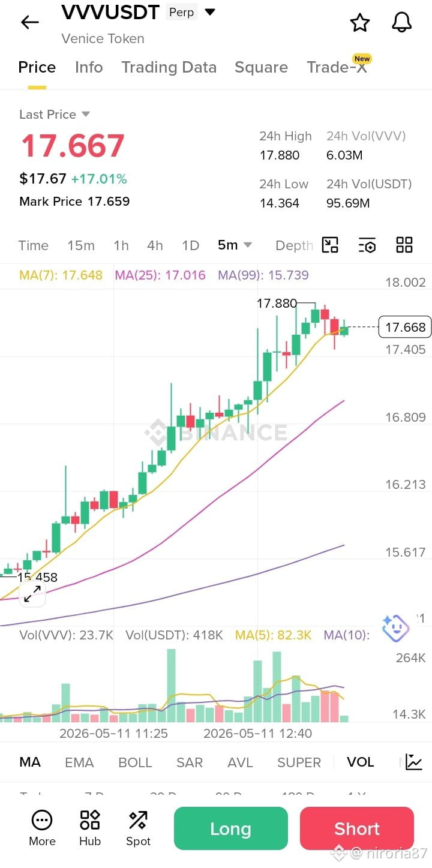Viewport: 432px width, 868px height.
Task: Select the 1D chart interval
Action: 190,245
